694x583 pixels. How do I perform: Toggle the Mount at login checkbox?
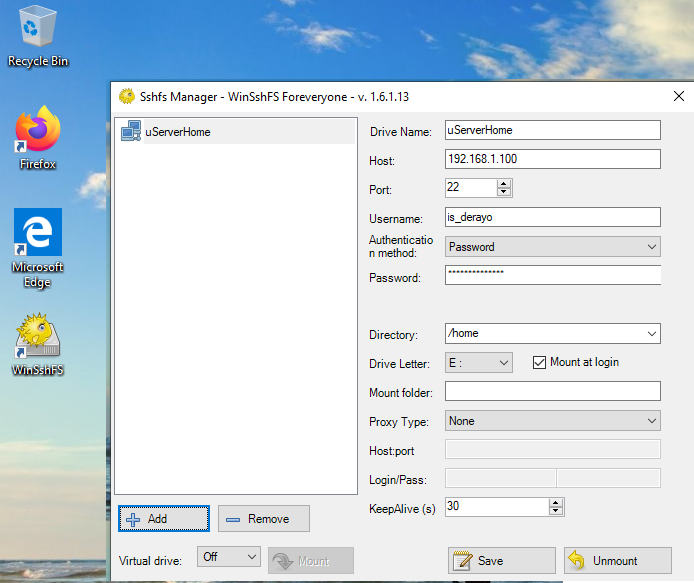[540, 362]
